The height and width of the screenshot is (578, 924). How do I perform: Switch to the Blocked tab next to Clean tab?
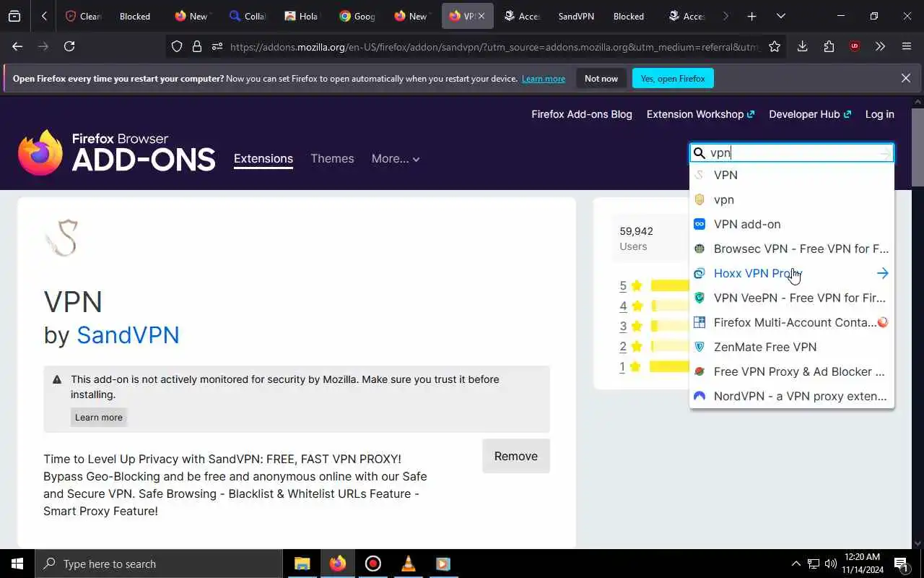pyautogui.click(x=134, y=16)
